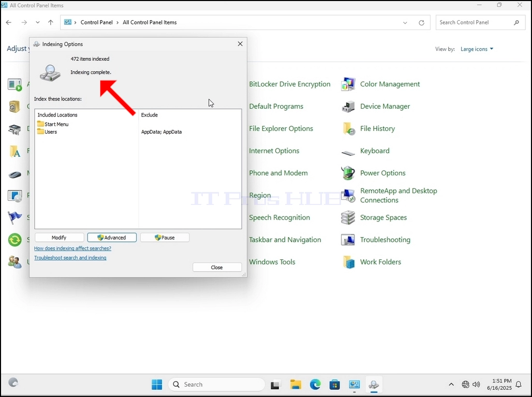The height and width of the screenshot is (397, 532).
Task: Open Speech Recognition
Action: [279, 217]
